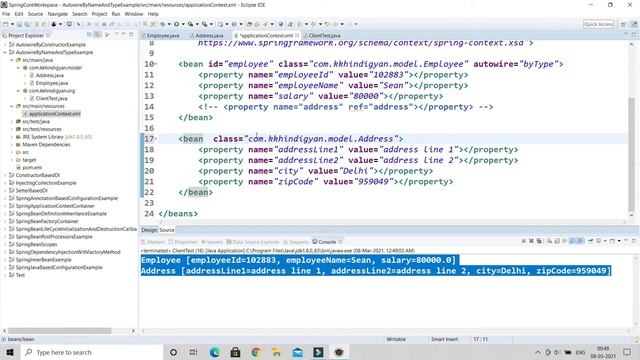640x360 pixels.
Task: Minimize the Console panel
Action: pyautogui.click(x=626, y=240)
